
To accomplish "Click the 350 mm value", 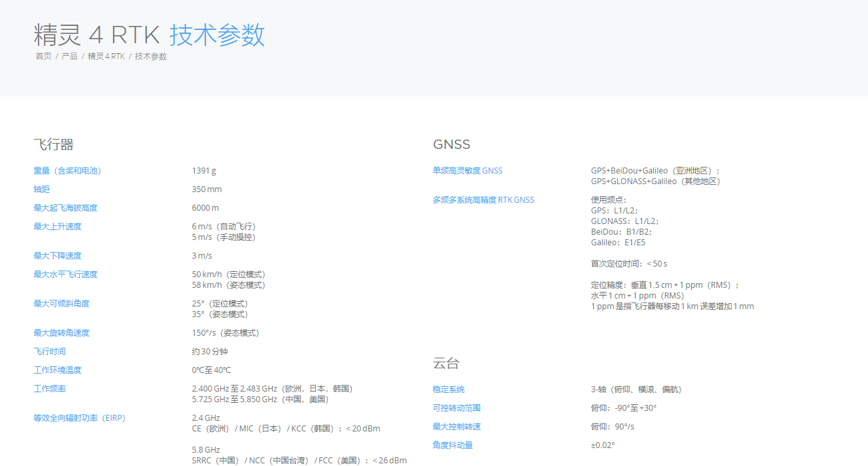I will 207,189.
